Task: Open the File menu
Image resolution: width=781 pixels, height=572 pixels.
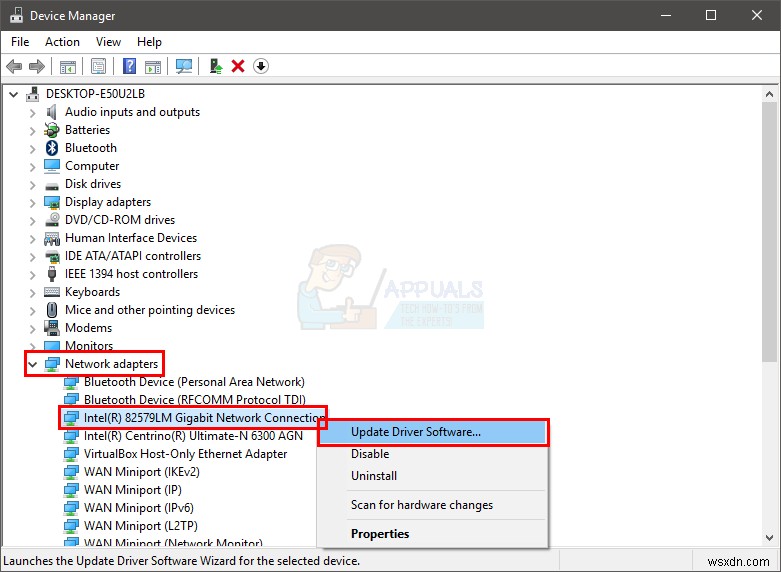Action: point(20,42)
